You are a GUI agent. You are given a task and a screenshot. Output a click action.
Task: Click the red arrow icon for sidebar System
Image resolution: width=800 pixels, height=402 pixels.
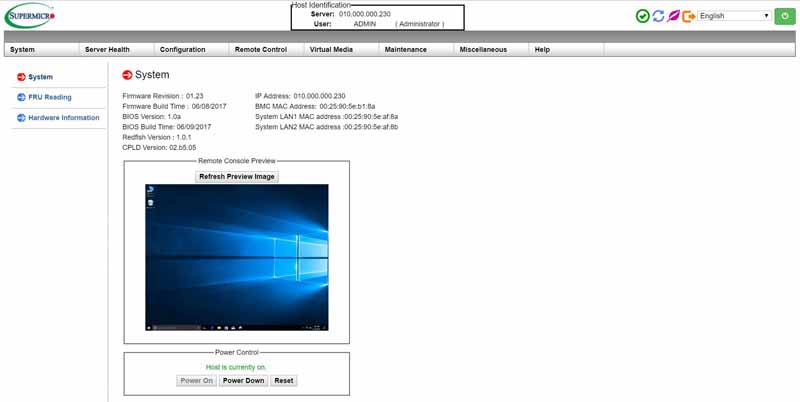(x=21, y=77)
